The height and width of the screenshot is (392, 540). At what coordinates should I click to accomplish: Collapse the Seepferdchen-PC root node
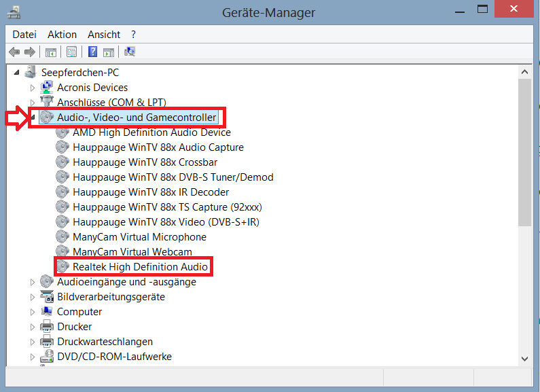pyautogui.click(x=16, y=72)
